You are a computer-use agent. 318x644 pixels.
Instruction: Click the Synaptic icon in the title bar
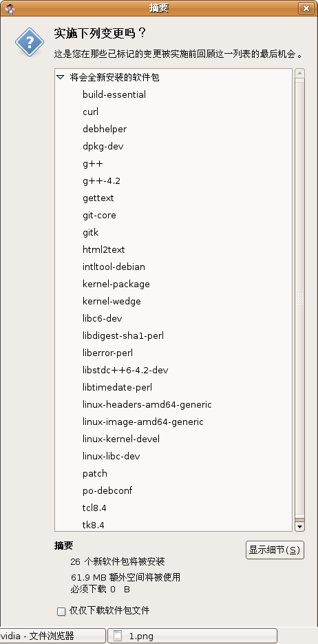pyautogui.click(x=10, y=8)
